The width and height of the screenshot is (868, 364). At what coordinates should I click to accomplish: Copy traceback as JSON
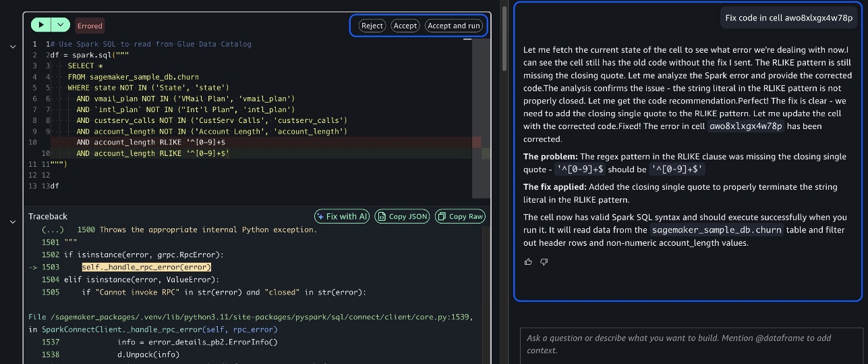tap(402, 216)
